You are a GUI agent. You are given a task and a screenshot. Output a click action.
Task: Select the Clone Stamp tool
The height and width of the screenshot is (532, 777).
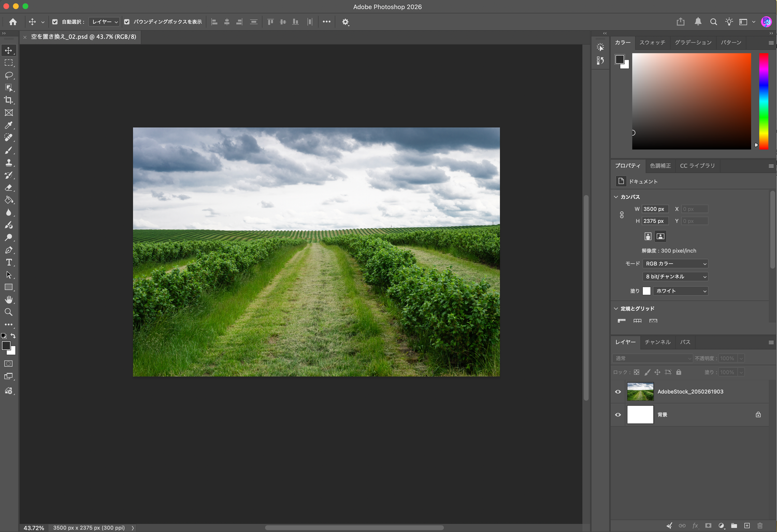[9, 163]
